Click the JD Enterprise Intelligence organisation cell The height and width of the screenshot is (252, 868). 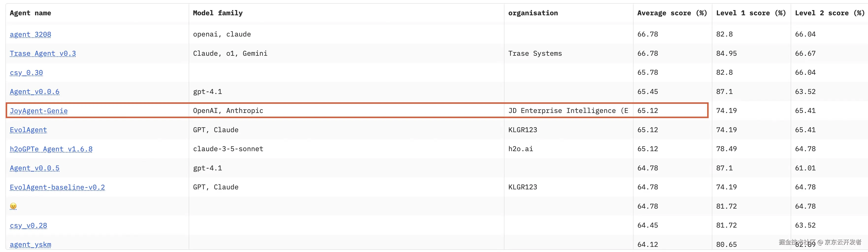click(568, 111)
